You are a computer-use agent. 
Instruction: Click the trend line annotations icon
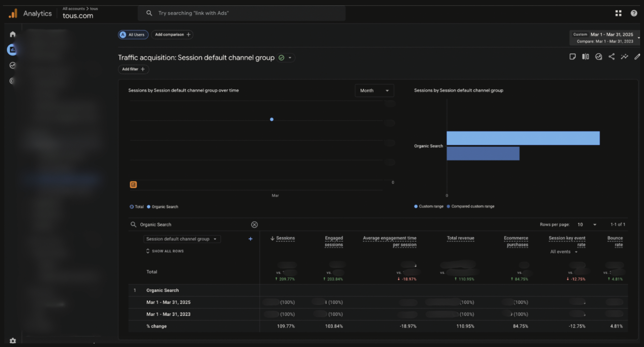[624, 56]
